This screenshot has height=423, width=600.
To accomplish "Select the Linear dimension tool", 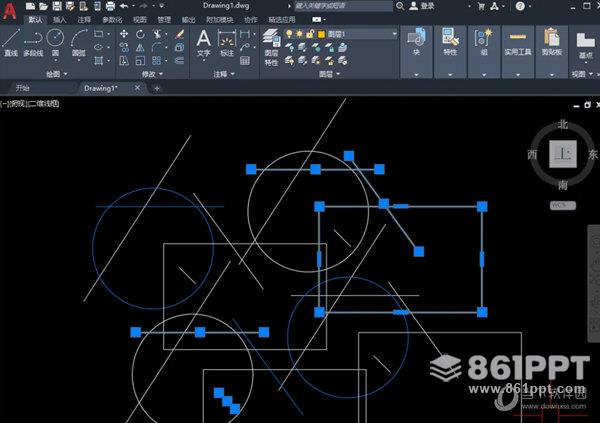I will click(x=245, y=34).
